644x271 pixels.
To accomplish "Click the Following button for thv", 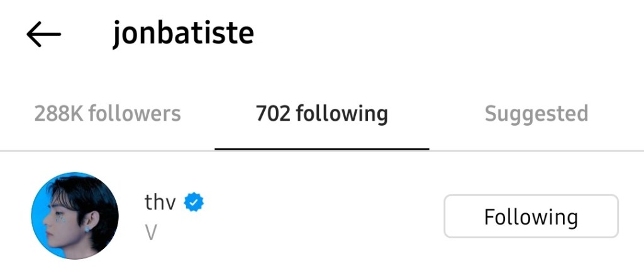I will [x=531, y=216].
